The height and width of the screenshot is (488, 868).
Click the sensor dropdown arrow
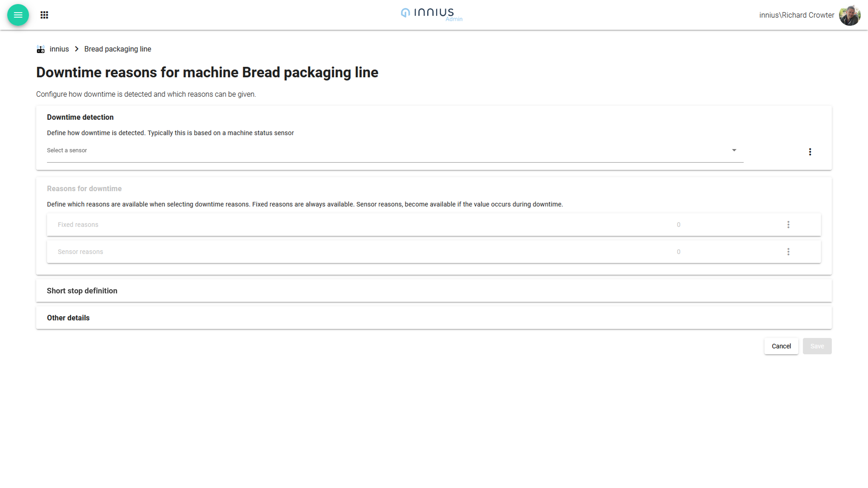coord(734,150)
